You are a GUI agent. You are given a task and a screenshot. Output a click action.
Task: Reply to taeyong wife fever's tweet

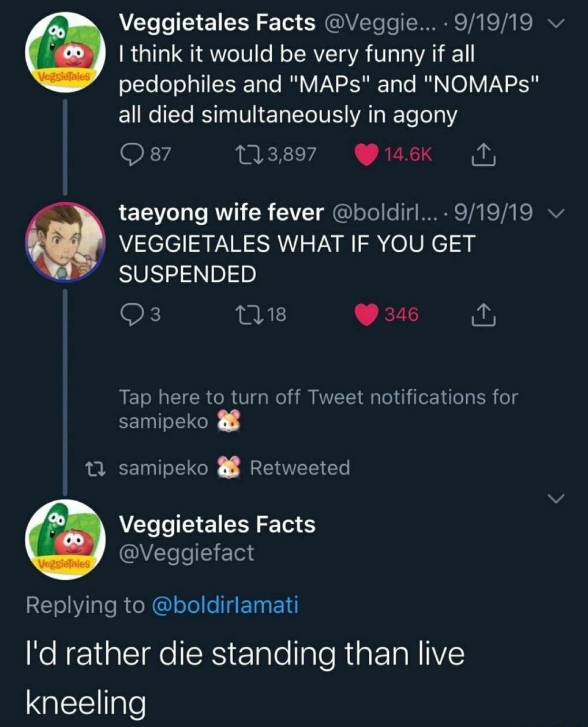(x=131, y=314)
